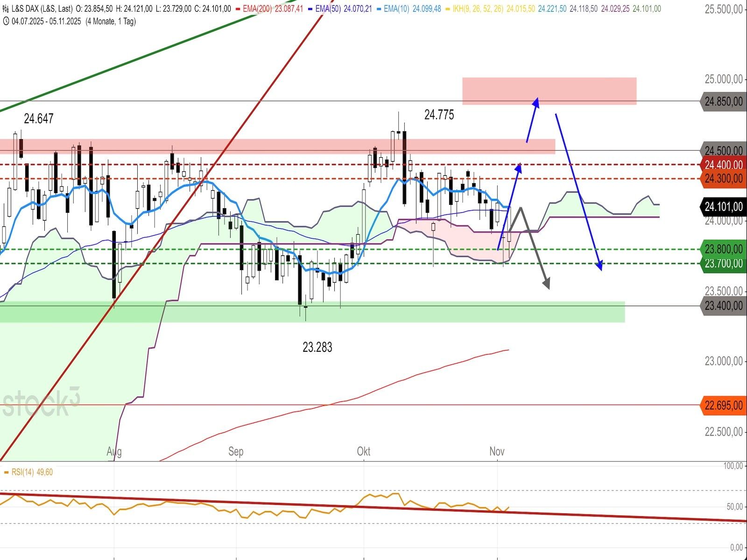Click the upper red resistance zone rectangle

click(549, 91)
